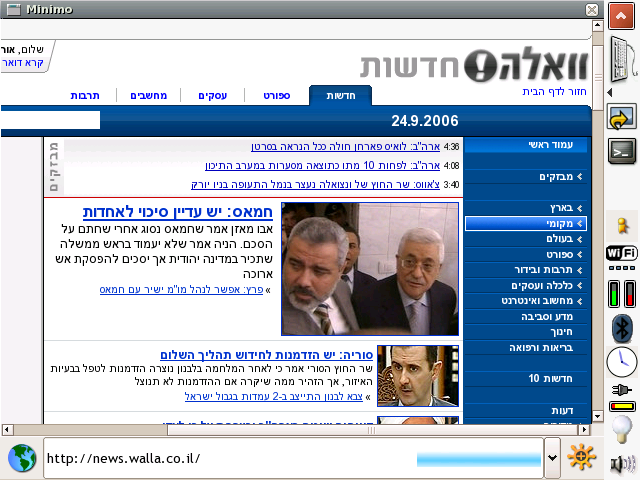This screenshot has height=480, width=640.
Task: Click the speaker volume icon
Action: pyautogui.click(x=622, y=464)
